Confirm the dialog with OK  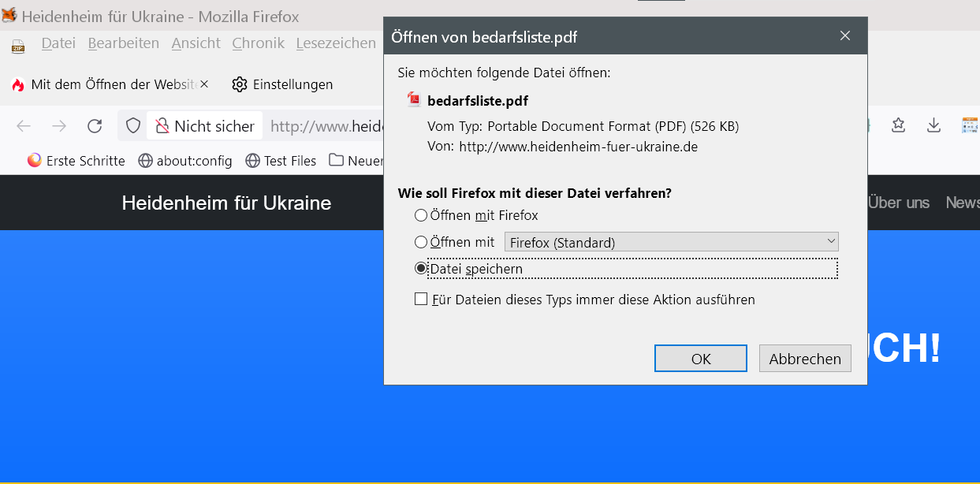[x=700, y=359]
